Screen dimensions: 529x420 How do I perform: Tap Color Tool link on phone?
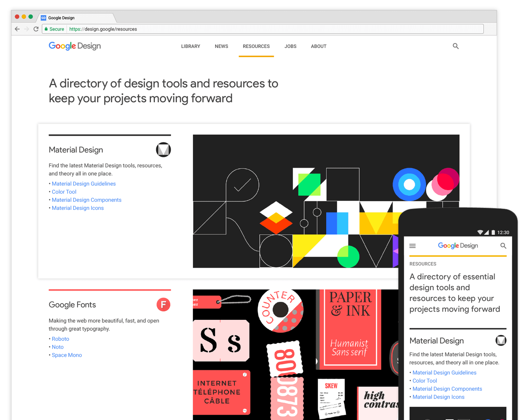point(425,381)
